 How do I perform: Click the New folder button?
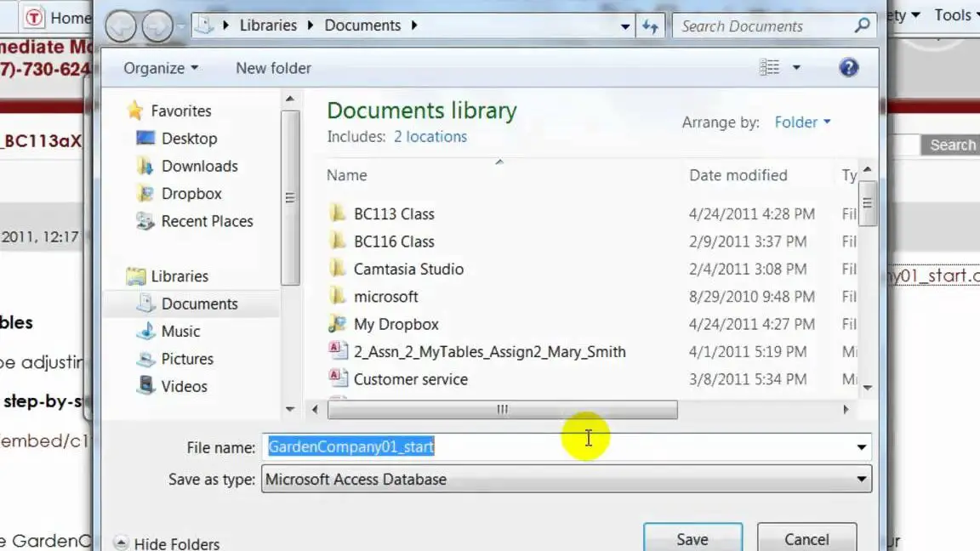tap(273, 68)
